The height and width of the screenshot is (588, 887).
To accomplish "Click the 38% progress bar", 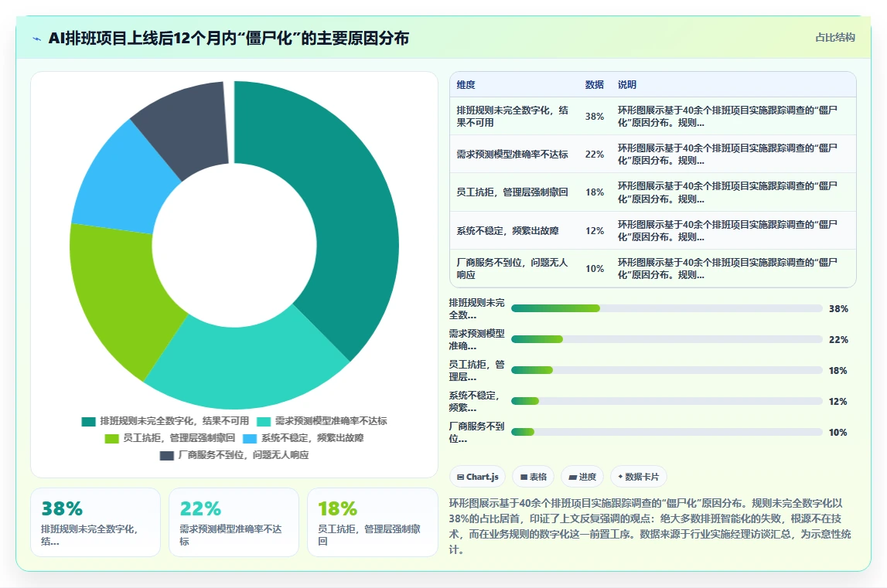I will (667, 308).
